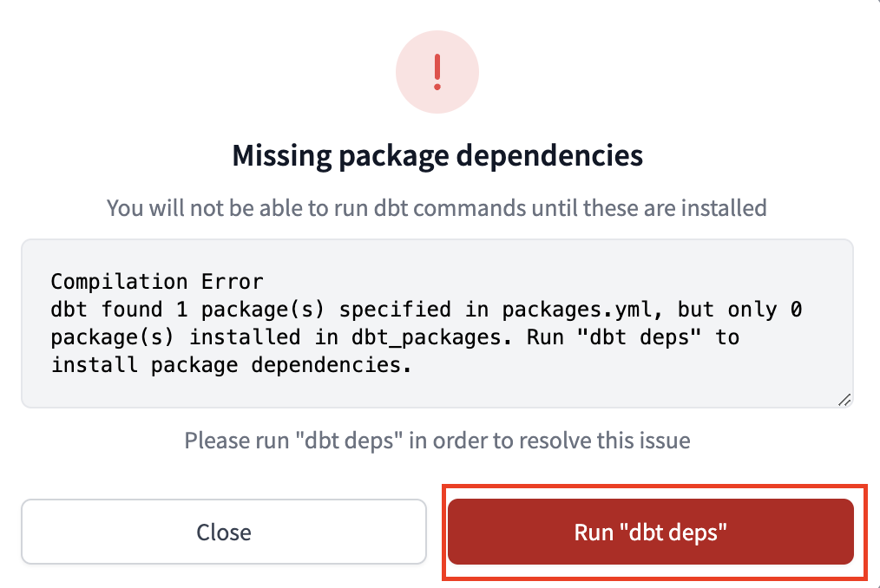
Task: Click the hint text mentioning "dbt deps"
Action: [437, 441]
